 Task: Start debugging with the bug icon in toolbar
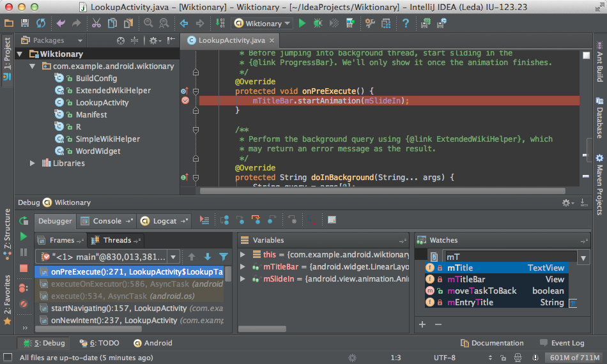[318, 24]
